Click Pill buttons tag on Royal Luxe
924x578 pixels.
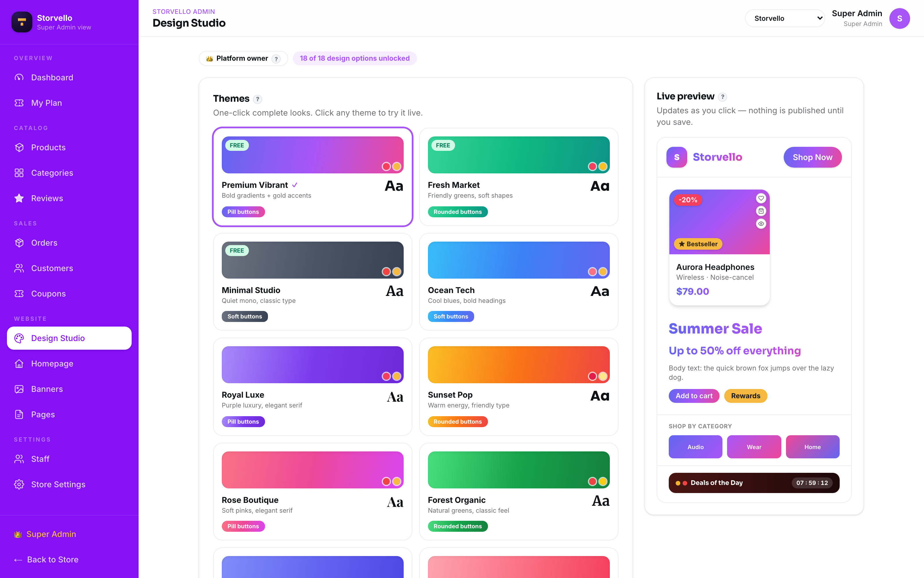[243, 422]
